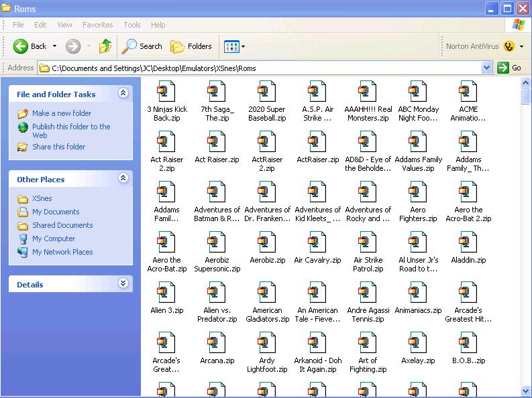Select American Gladiators.zip icon
This screenshot has width=532, height=398.
[267, 292]
